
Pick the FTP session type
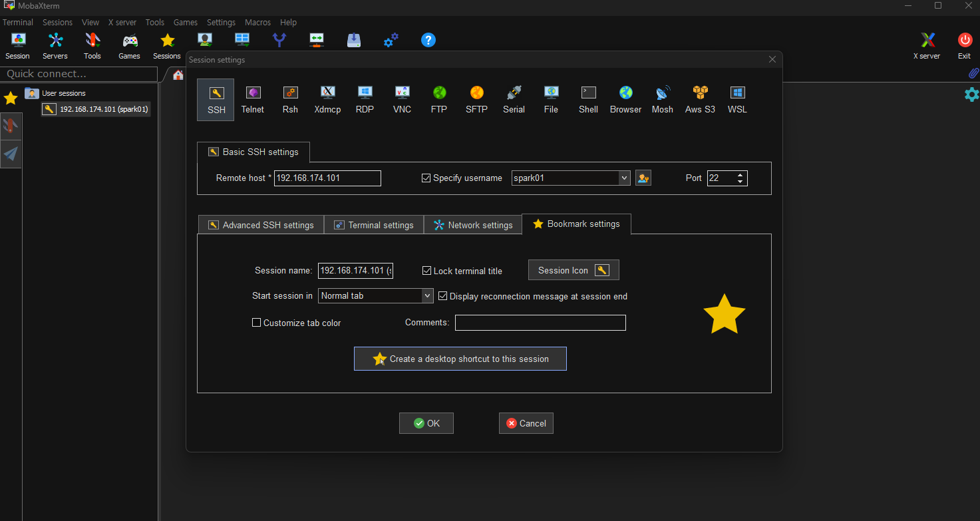tap(439, 100)
